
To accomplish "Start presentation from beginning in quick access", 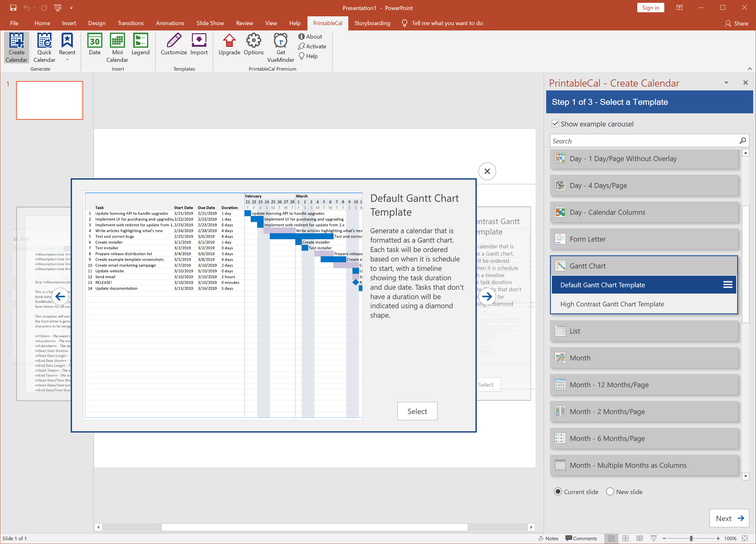I will [x=58, y=8].
